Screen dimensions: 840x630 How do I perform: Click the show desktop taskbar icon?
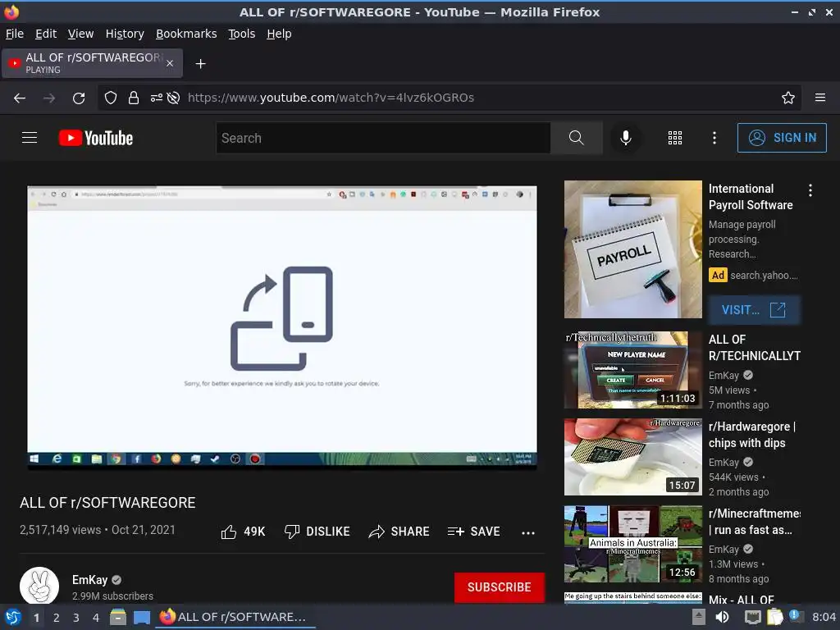pyautogui.click(x=141, y=617)
